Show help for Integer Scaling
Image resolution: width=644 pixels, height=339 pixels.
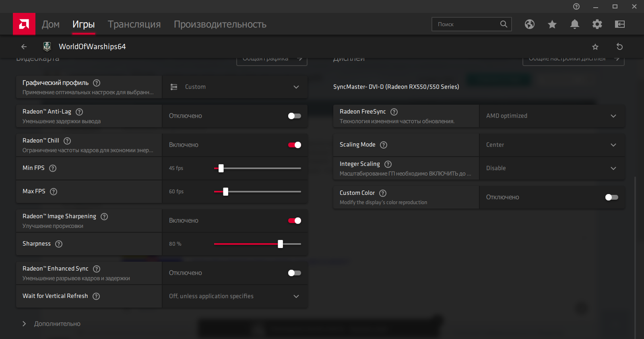[x=388, y=164]
